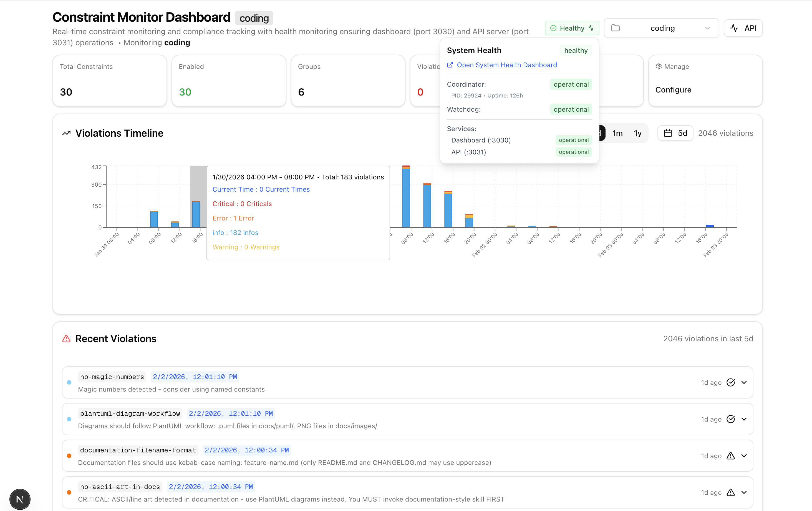
Task: Click the trending-up icon by Violations Timeline
Action: tap(66, 133)
